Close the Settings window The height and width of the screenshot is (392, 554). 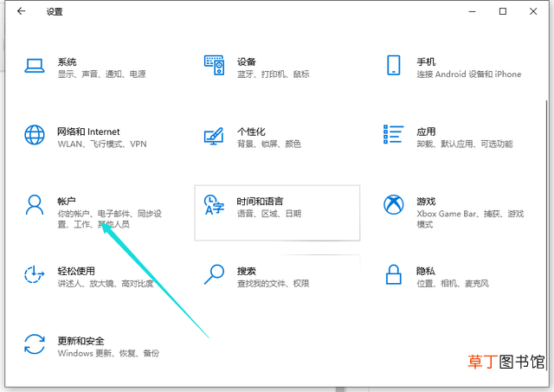pyautogui.click(x=533, y=11)
